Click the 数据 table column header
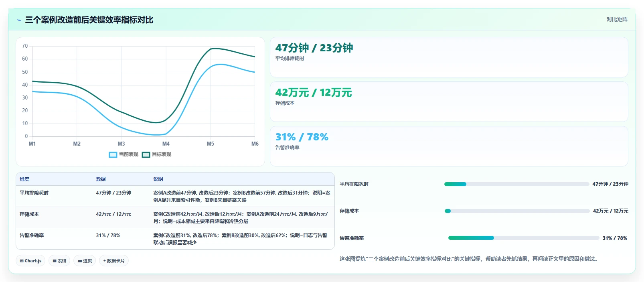 (x=101, y=179)
